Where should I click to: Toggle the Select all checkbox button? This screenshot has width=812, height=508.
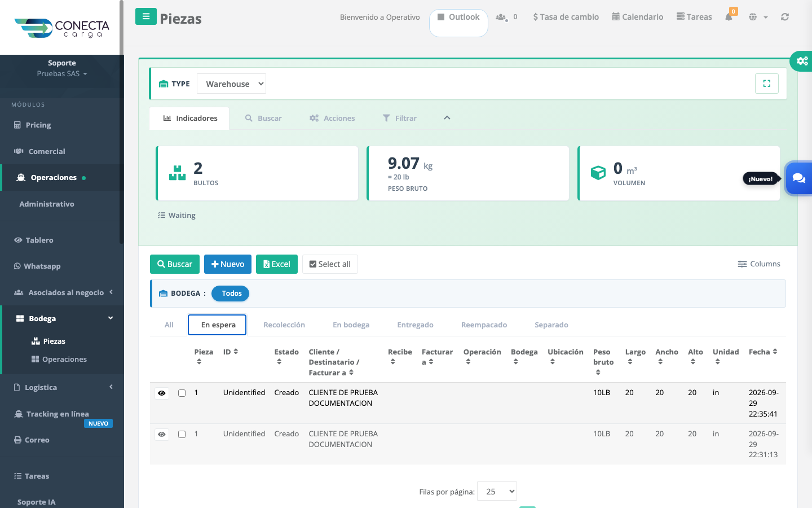pos(330,264)
